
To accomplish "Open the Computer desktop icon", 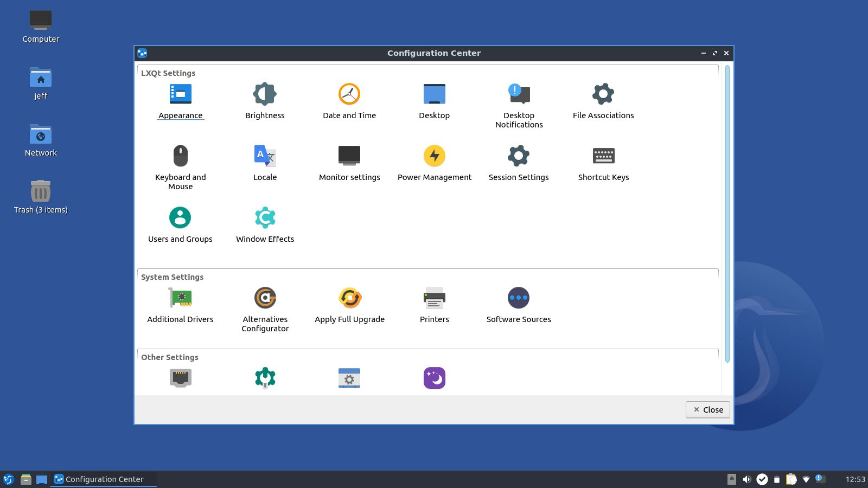I will coord(41,27).
